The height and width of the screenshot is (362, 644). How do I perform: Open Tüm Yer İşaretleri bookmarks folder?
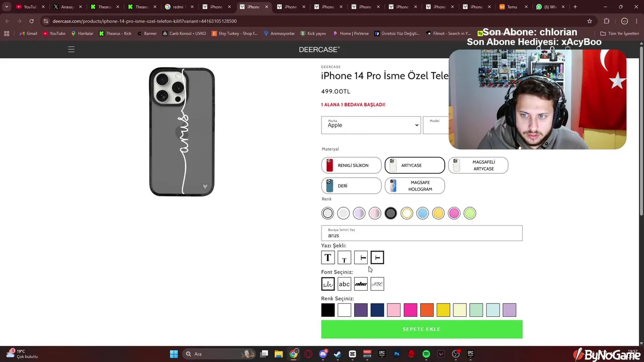point(619,33)
